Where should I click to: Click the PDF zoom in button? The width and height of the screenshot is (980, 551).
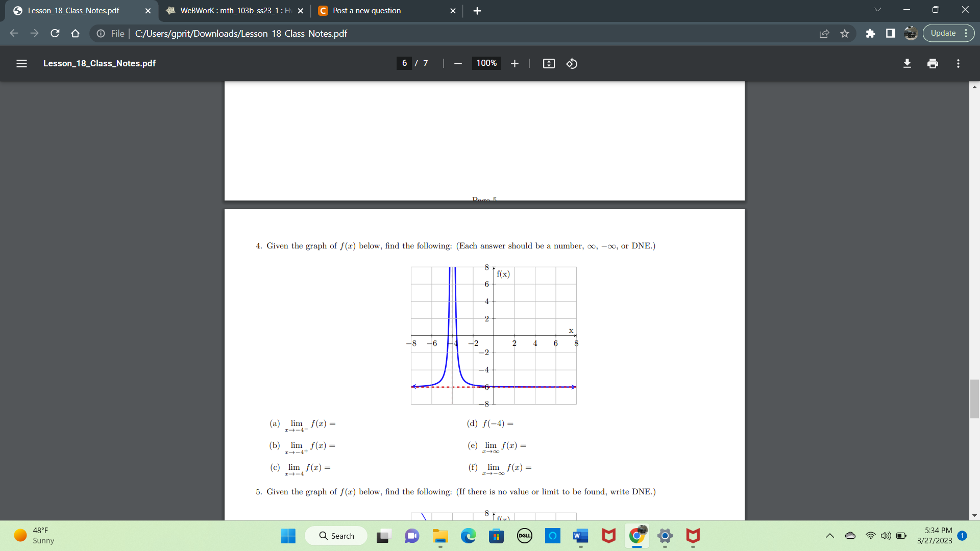point(514,63)
